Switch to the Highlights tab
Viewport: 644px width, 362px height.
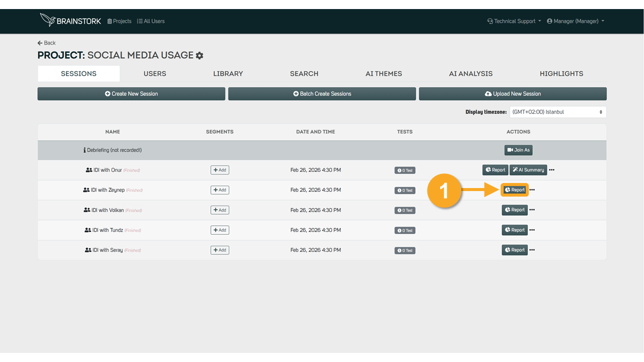tap(561, 73)
